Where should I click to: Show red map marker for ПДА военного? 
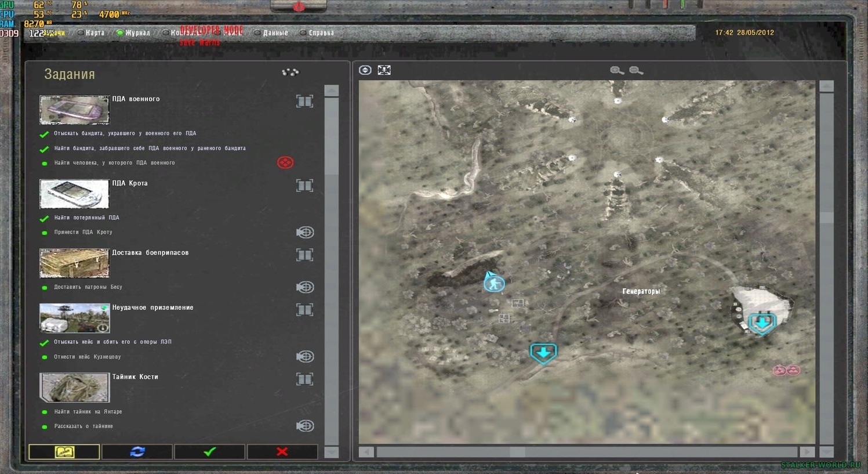coord(285,162)
